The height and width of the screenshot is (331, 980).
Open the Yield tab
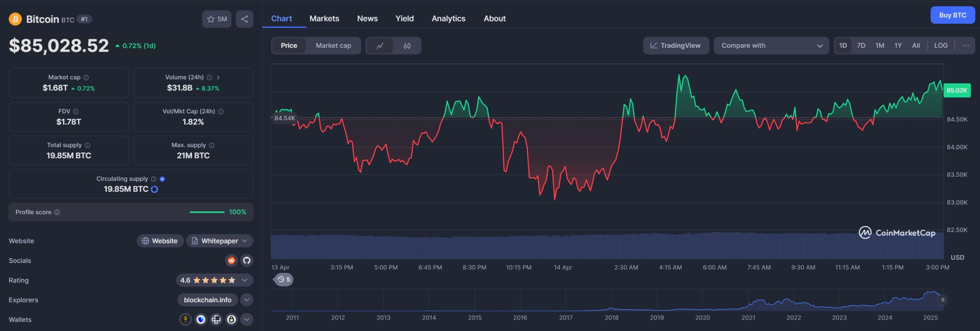click(x=405, y=18)
